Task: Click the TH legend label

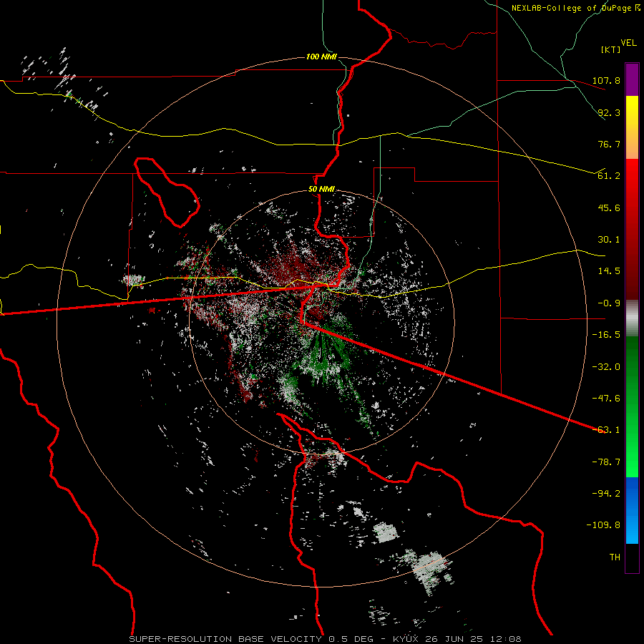Action: 615,557
